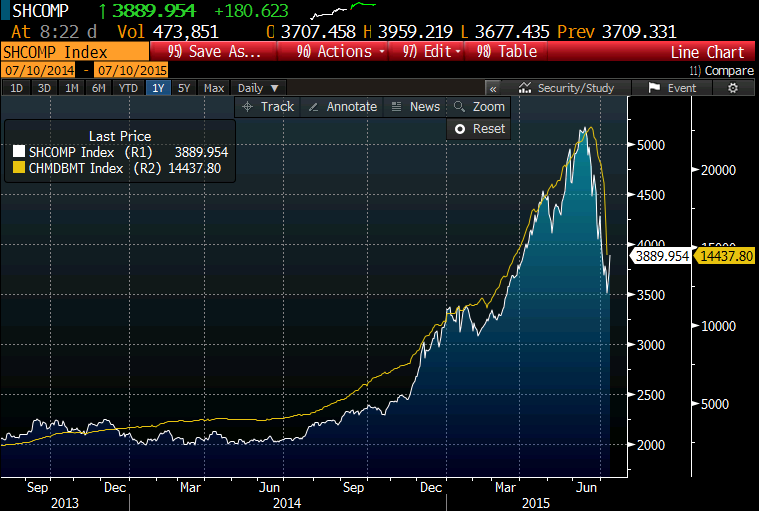The height and width of the screenshot is (511, 759).
Task: Switch range to YTD
Action: 128,88
